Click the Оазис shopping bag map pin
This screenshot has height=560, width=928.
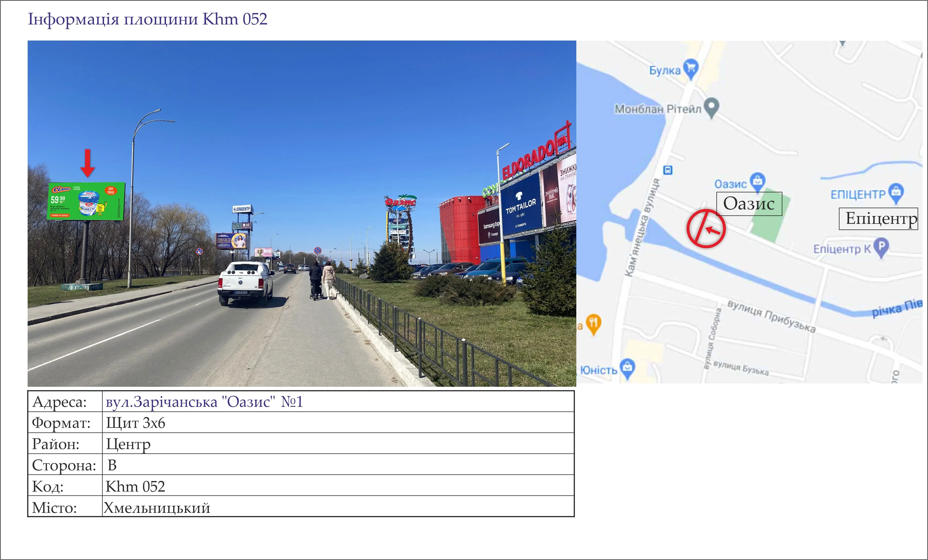757,182
